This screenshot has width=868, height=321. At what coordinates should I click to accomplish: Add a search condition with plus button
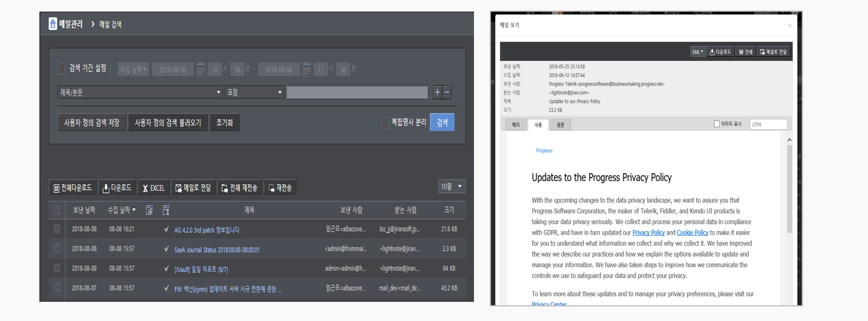(437, 92)
